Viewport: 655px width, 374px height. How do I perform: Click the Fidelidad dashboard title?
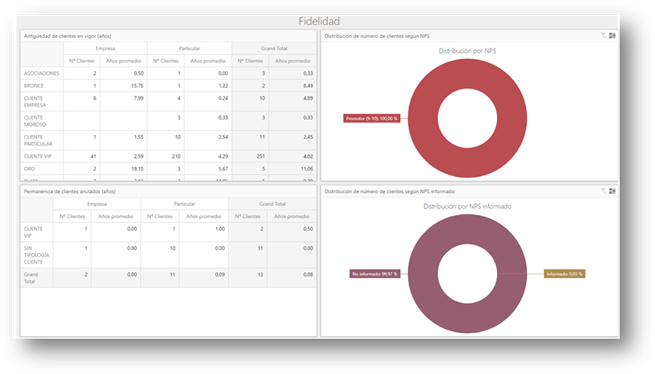[319, 21]
